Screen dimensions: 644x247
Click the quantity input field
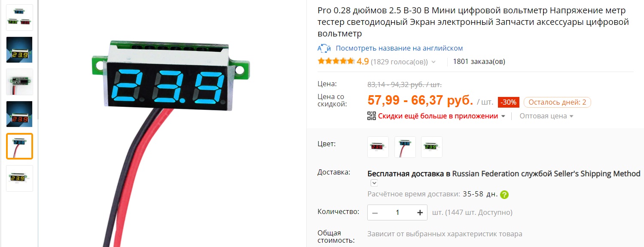397,212
